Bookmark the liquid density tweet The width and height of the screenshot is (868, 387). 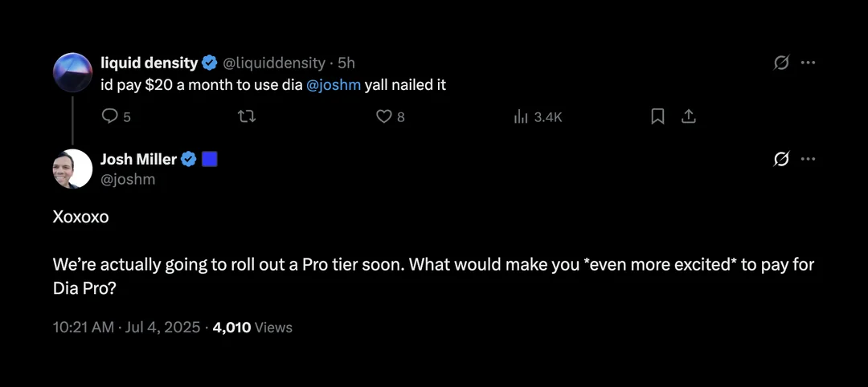(x=657, y=116)
